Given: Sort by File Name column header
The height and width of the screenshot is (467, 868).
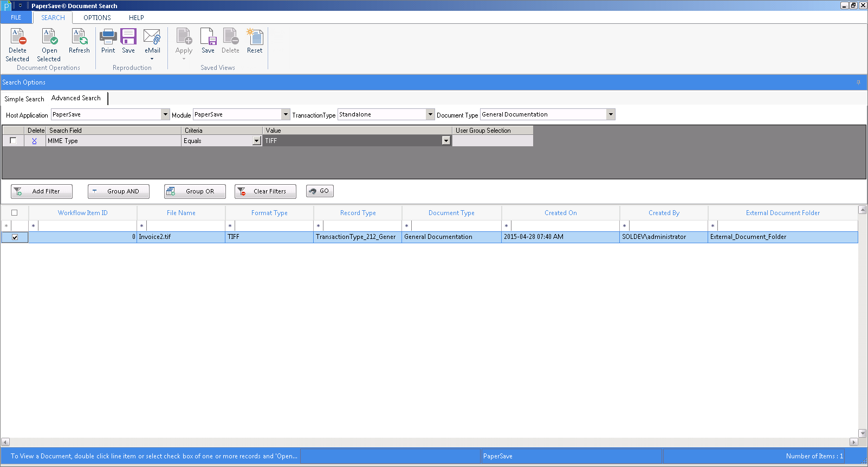Looking at the screenshot, I should [181, 213].
